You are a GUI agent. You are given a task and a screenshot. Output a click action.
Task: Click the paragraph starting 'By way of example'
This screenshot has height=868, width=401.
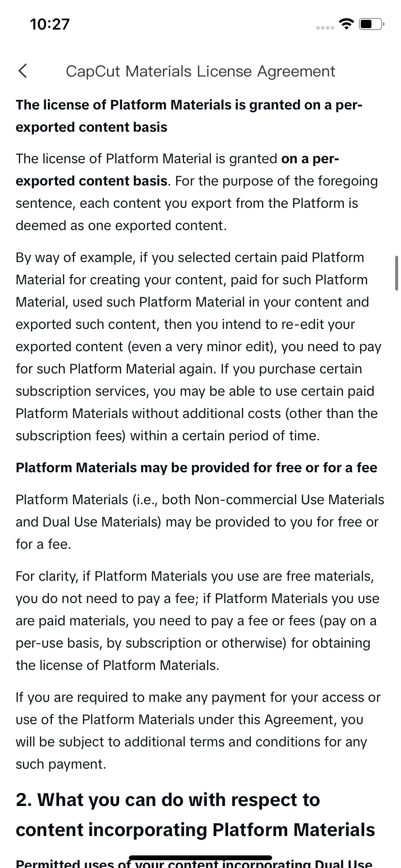pos(199,346)
